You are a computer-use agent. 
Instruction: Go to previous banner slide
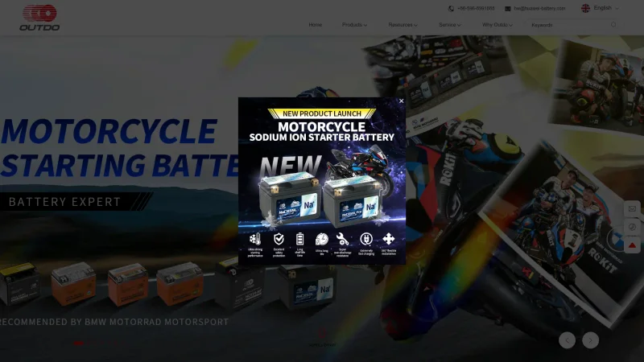568,340
